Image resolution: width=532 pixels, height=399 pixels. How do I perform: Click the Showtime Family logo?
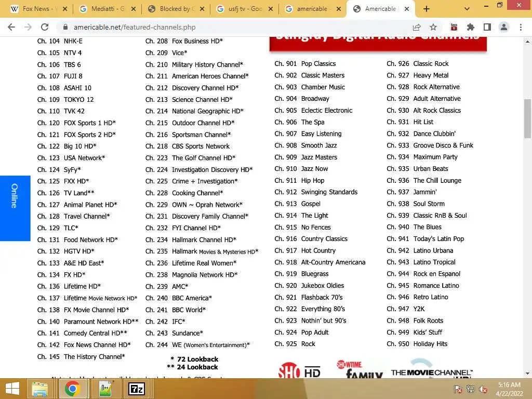pos(360,369)
